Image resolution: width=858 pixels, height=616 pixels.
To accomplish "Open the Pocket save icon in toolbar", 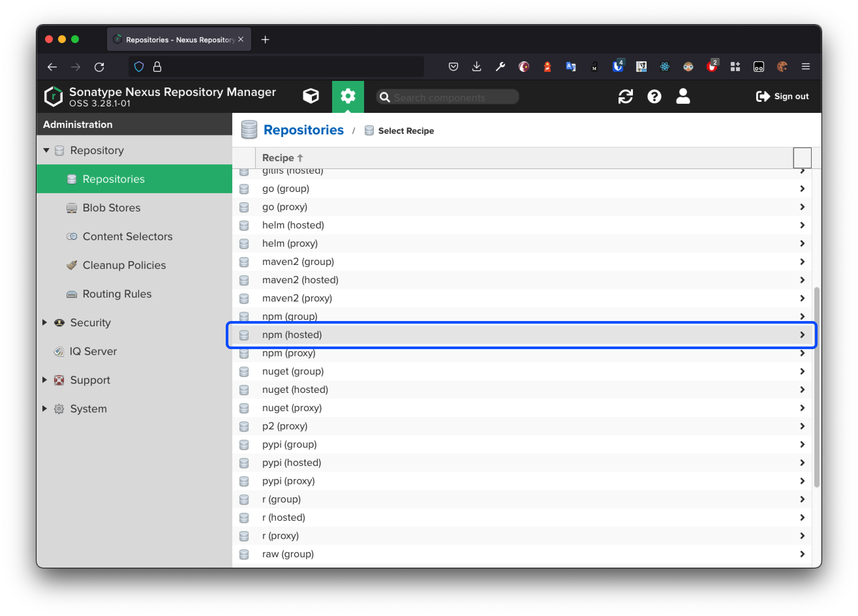I will point(453,67).
